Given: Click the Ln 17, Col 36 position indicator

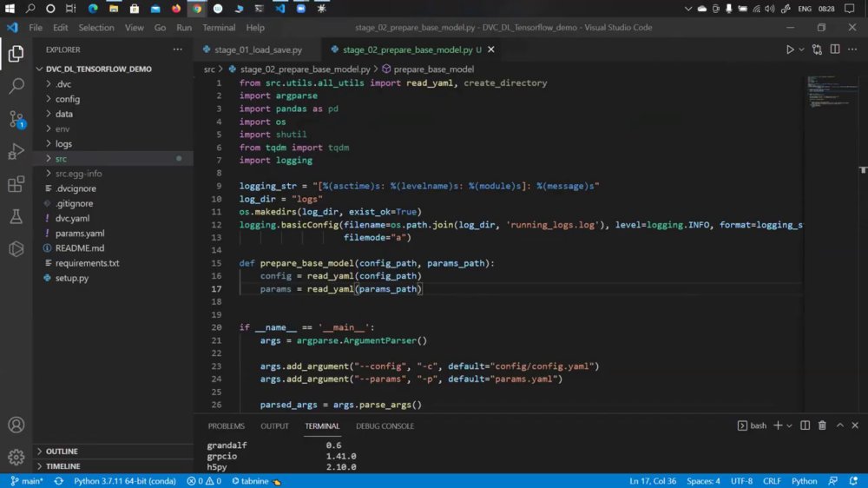Looking at the screenshot, I should pos(652,481).
